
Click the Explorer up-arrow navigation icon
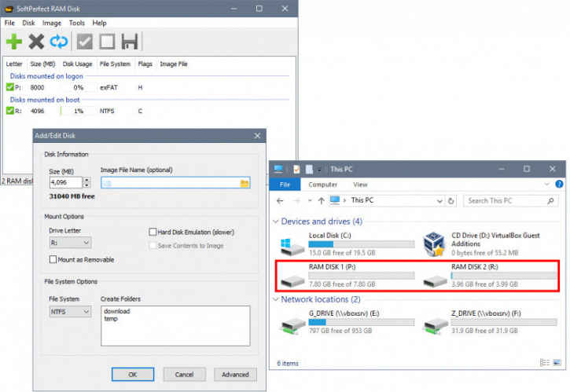coord(321,200)
